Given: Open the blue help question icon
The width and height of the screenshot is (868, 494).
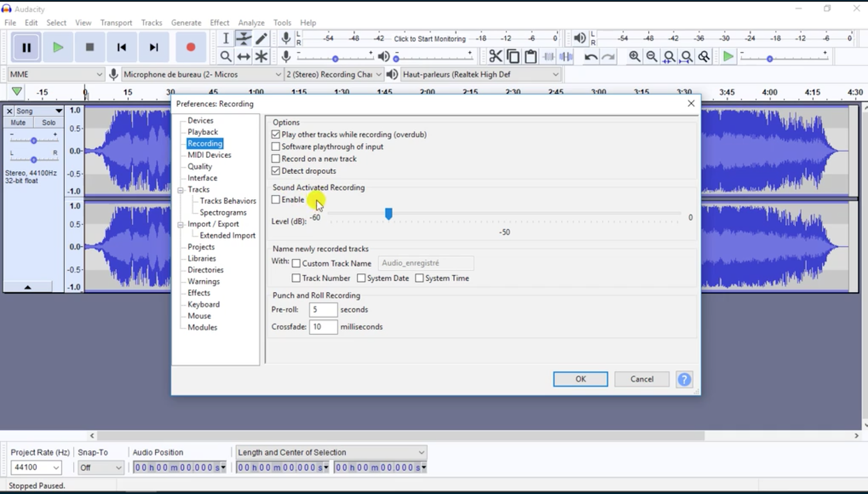Looking at the screenshot, I should click(x=684, y=379).
